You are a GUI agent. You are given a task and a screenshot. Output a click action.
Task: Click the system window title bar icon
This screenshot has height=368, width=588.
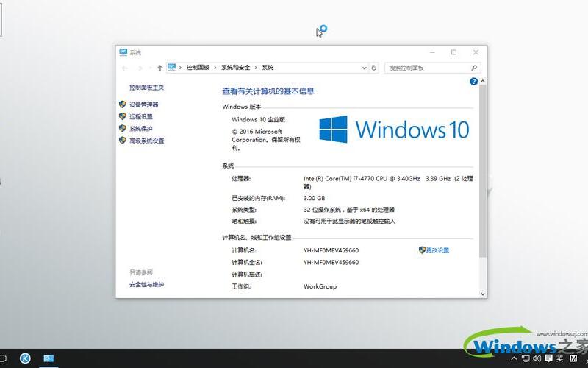click(x=123, y=52)
